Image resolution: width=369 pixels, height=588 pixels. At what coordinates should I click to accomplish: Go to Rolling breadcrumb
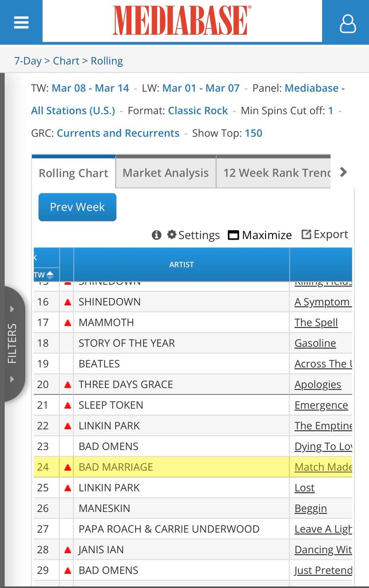coord(107,61)
